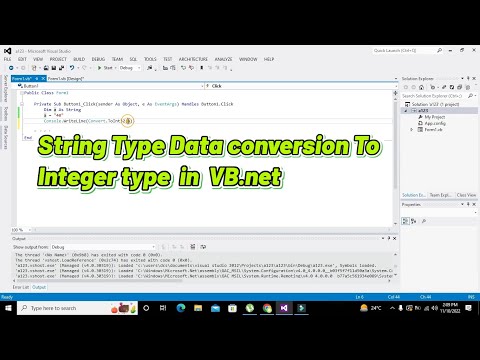Screen dimensions: 480x360
Task: Open the FILE menu
Action: [7, 59]
